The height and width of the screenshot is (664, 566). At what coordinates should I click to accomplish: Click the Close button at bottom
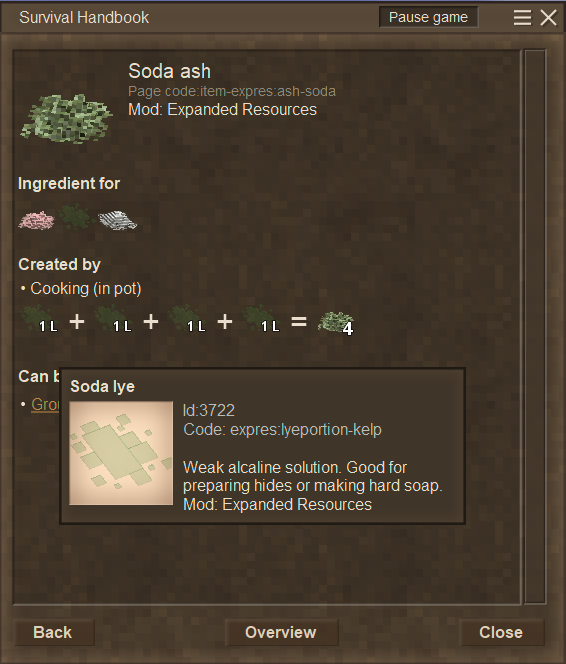(501, 632)
